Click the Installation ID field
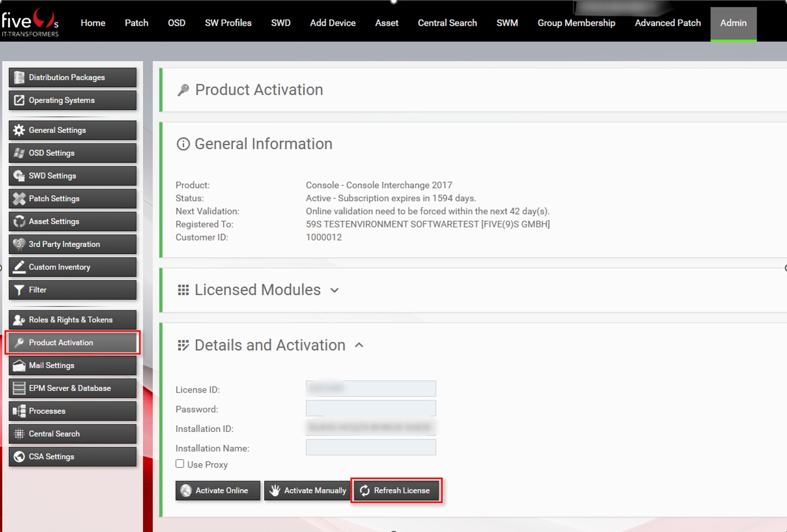Screen dimensions: 787x532 tap(371, 427)
